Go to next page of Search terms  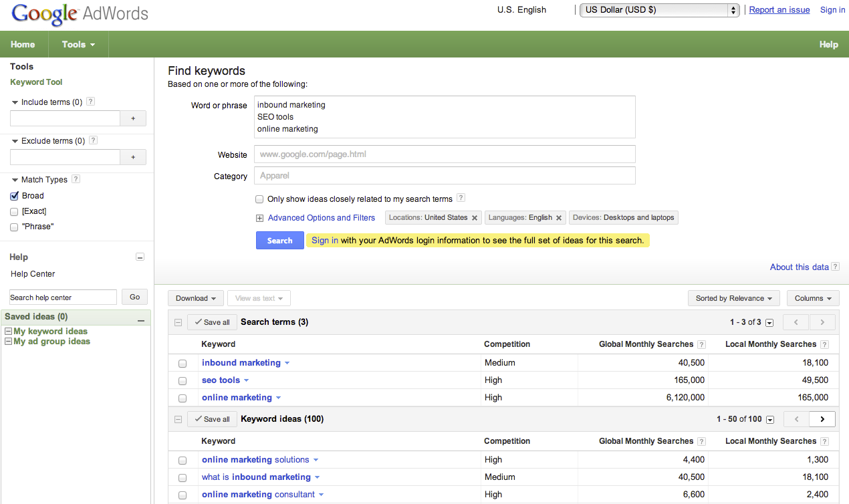[822, 322]
